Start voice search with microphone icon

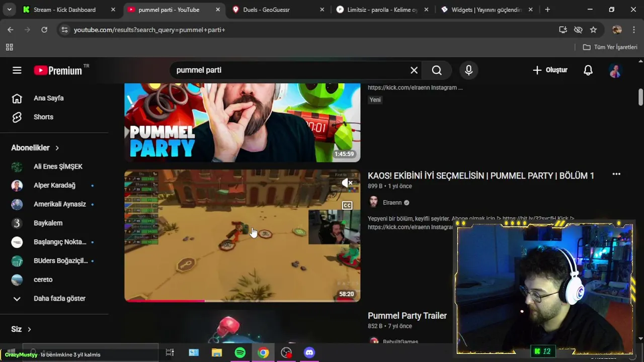(468, 70)
